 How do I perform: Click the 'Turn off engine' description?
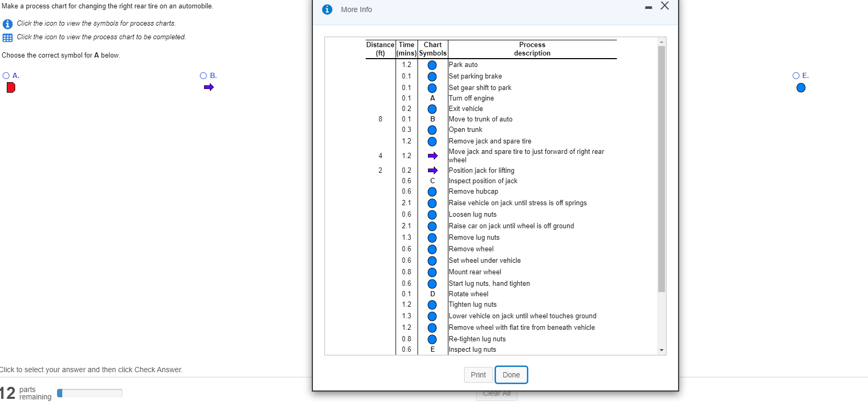(x=471, y=98)
